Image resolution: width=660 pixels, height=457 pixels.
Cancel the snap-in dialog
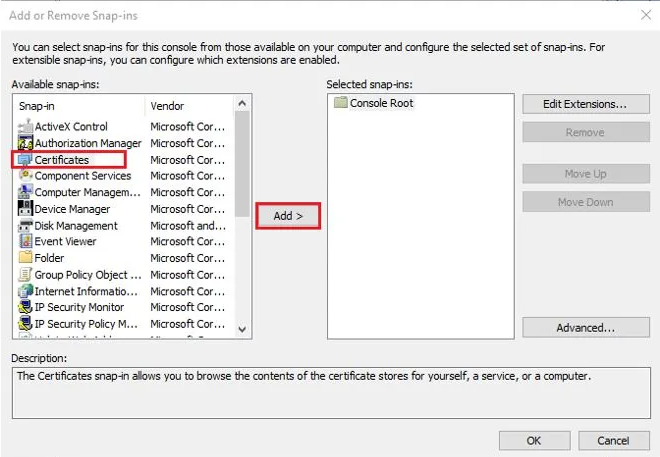coord(613,441)
